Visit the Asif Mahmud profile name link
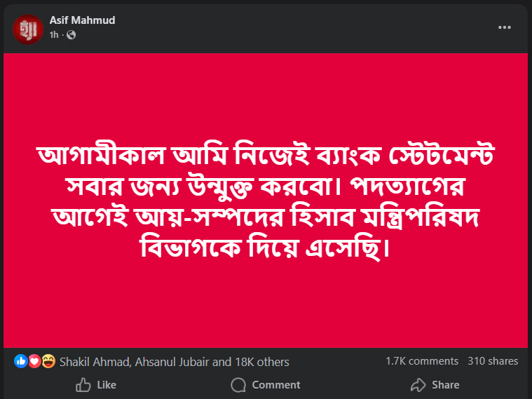Image resolution: width=532 pixels, height=399 pixels. [x=82, y=20]
